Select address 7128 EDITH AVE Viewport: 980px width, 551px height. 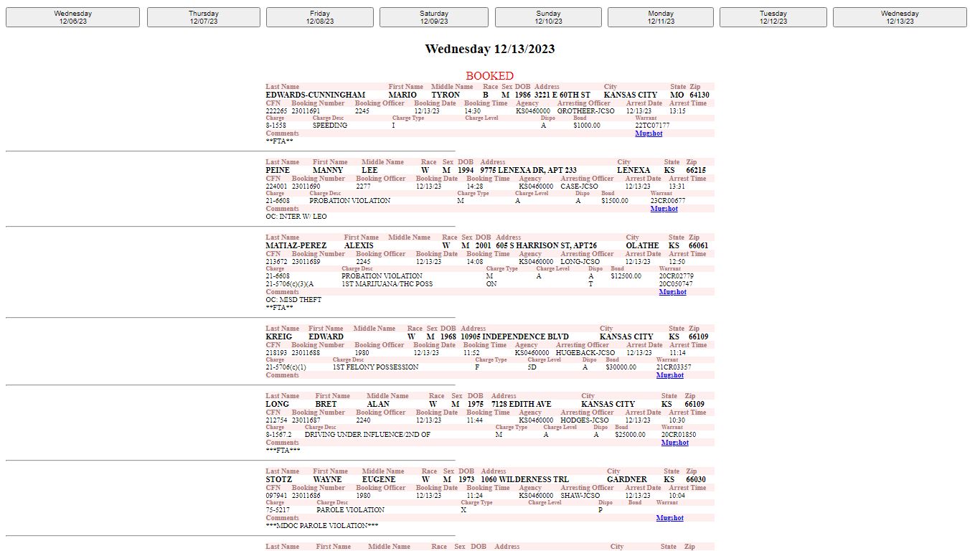(521, 404)
